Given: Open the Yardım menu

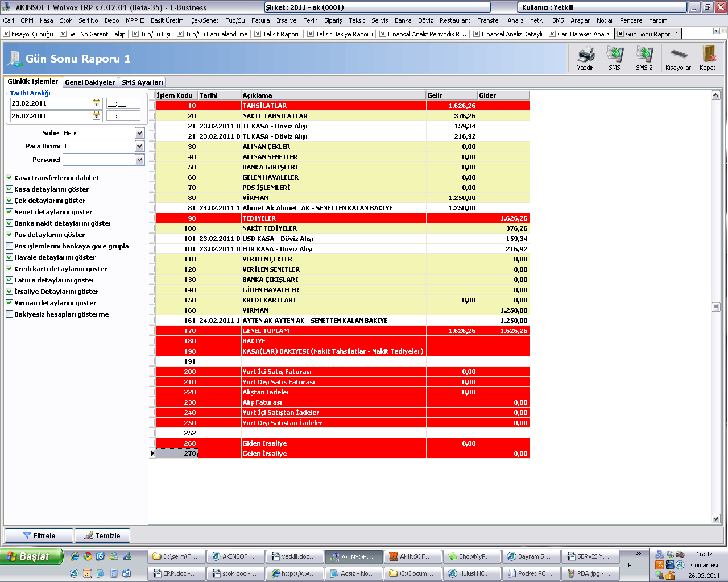Looking at the screenshot, I should 658,20.
